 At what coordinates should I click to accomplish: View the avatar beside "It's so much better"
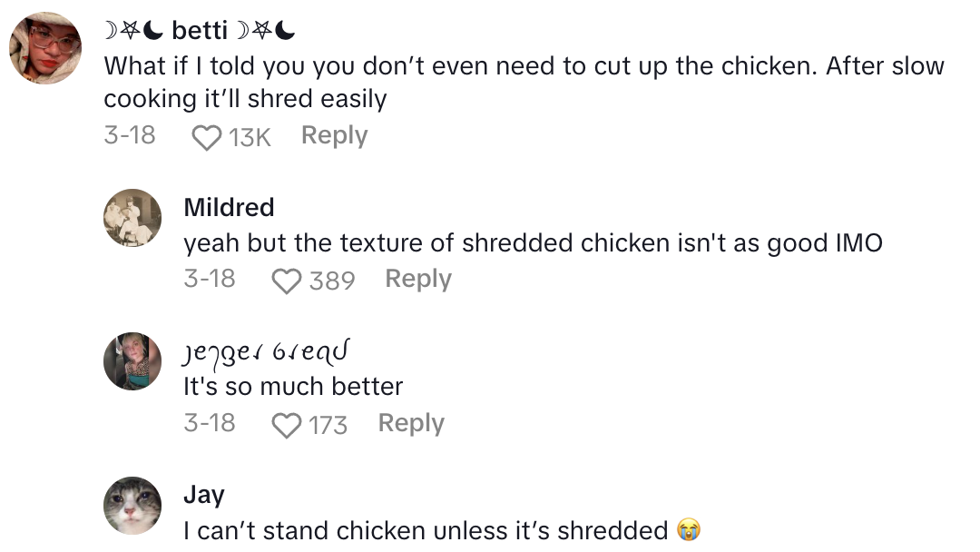(x=132, y=361)
